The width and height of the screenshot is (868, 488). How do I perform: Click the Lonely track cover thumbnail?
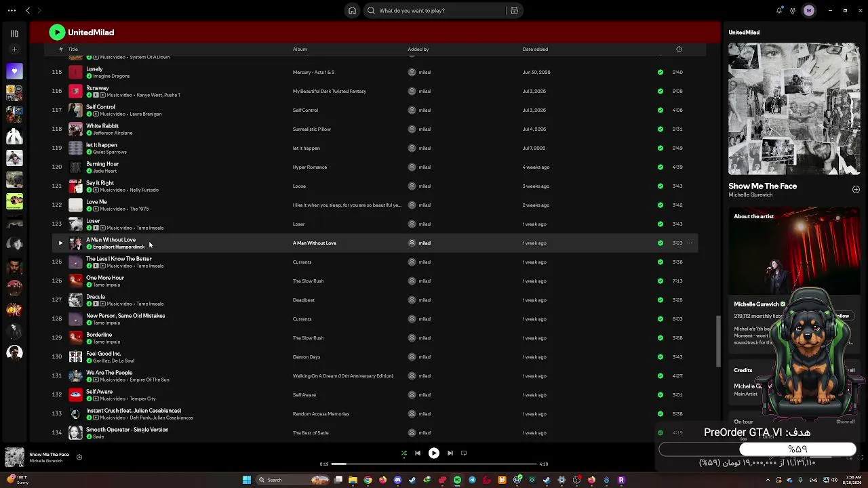(75, 72)
